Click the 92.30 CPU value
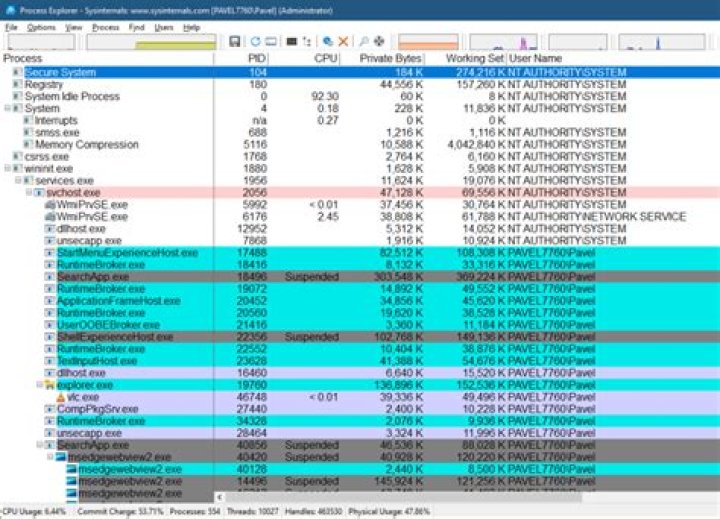 coord(325,96)
